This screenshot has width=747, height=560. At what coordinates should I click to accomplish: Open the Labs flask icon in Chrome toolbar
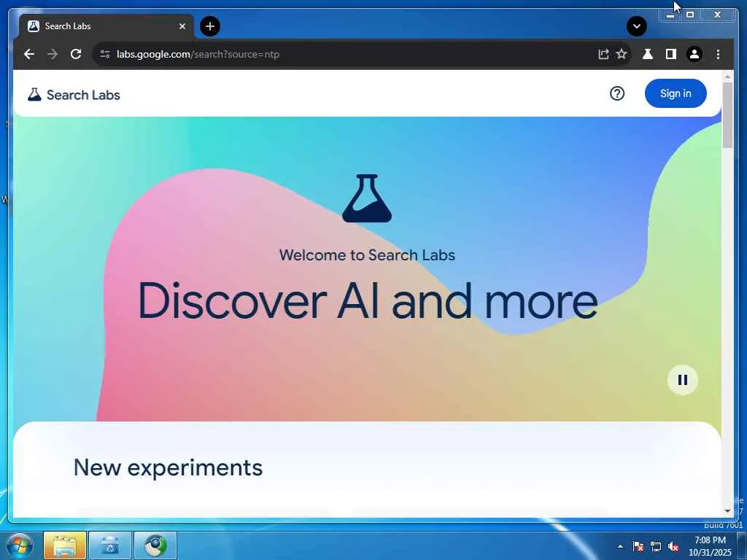648,54
